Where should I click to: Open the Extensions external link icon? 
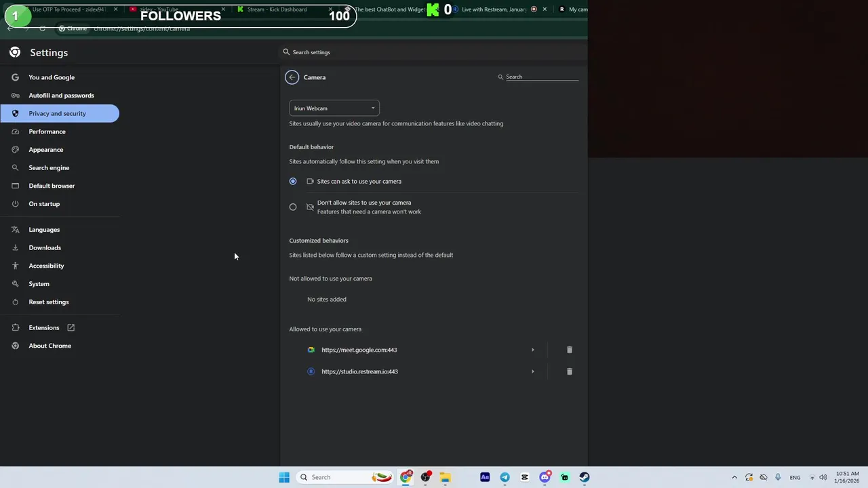(71, 327)
